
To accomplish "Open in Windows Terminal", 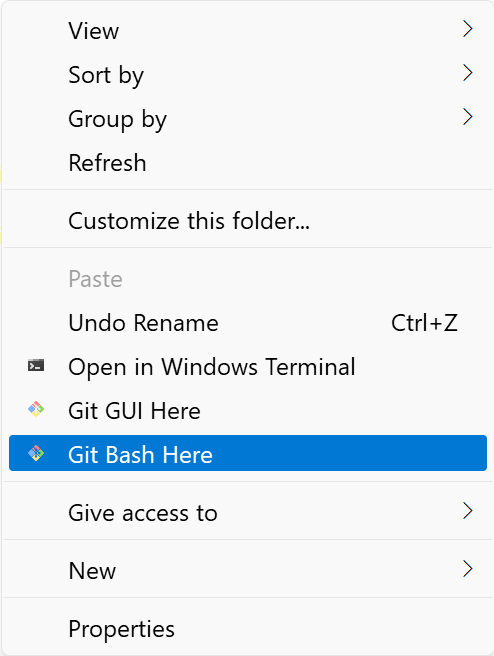I will (248, 366).
